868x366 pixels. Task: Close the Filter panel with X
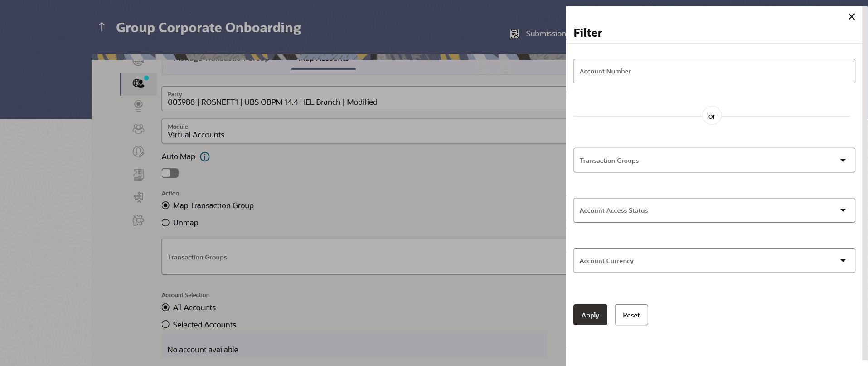[x=851, y=17]
